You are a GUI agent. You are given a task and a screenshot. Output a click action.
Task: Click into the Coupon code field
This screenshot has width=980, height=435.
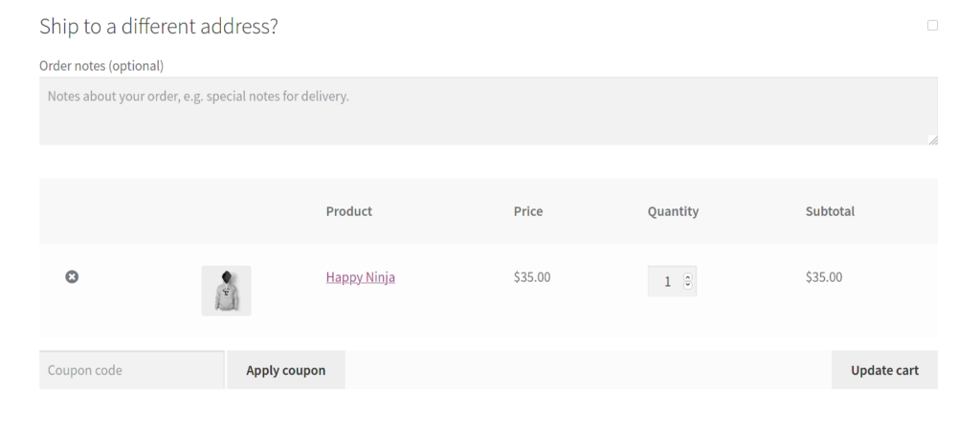point(131,370)
